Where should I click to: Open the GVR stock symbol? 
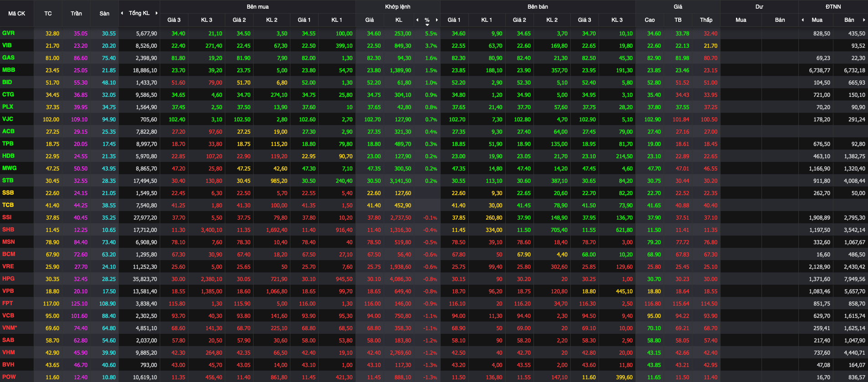point(9,33)
